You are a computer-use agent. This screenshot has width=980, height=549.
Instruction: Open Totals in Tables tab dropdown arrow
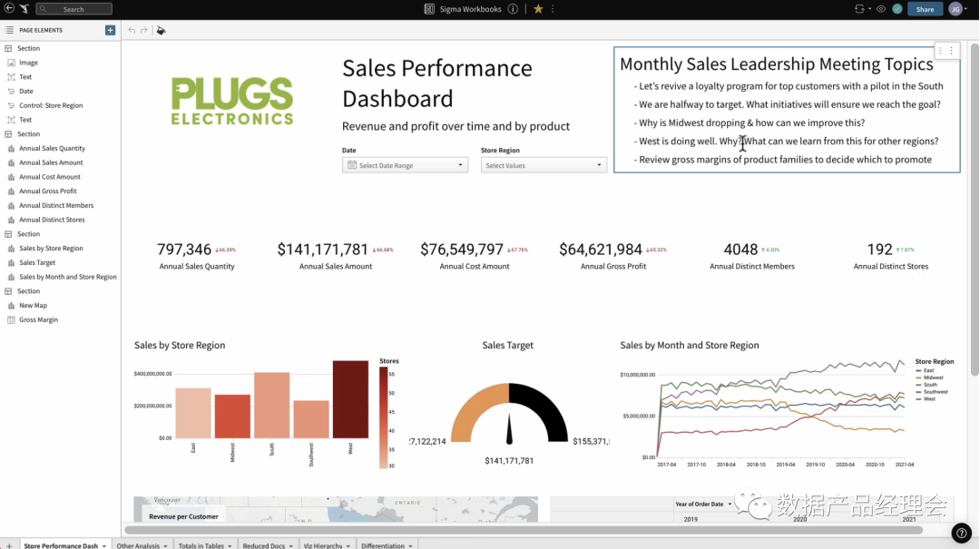230,546
